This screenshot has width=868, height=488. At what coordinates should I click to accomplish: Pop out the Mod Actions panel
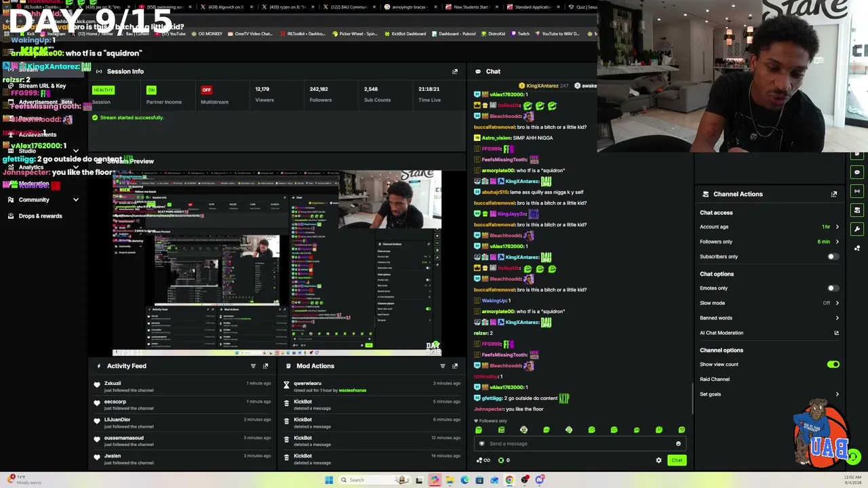click(x=455, y=366)
